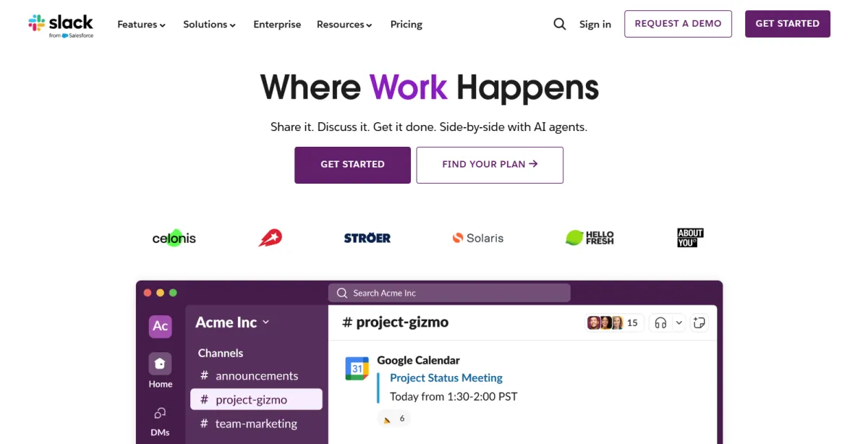Click the Delivery Hero logo
Viewport: 868px width, 444px height.
coord(271,237)
